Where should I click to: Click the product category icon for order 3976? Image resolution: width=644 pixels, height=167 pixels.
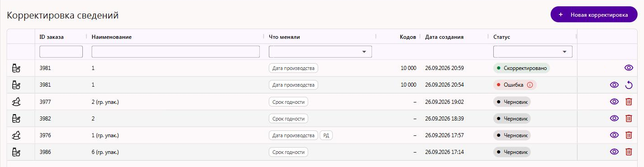pos(16,135)
